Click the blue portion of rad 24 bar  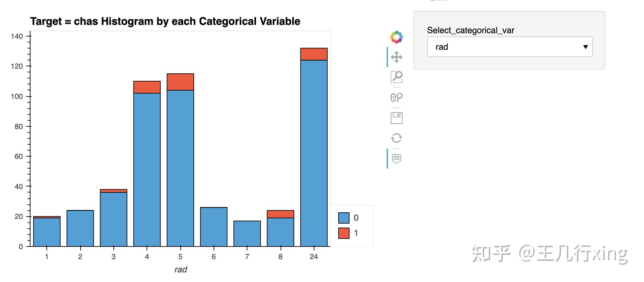[x=314, y=153]
